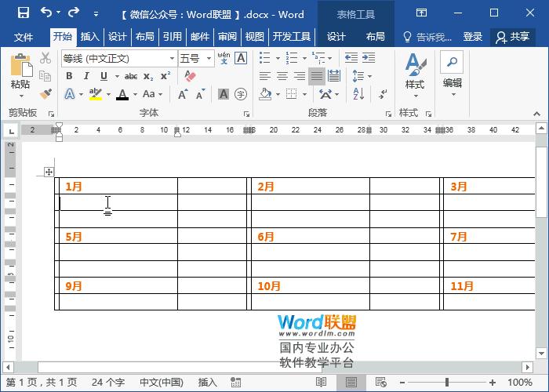Toggle subscript formatting
549x392 pixels.
click(x=148, y=76)
